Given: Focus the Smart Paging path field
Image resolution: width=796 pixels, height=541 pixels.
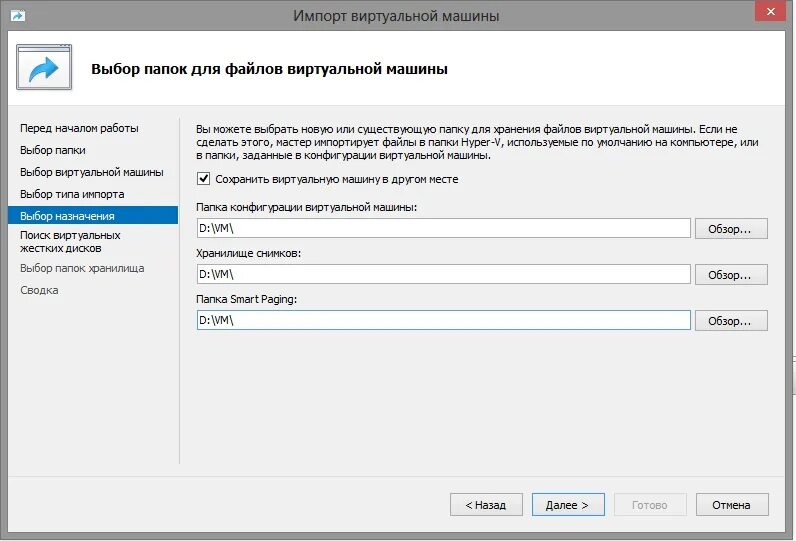Looking at the screenshot, I should coord(443,321).
